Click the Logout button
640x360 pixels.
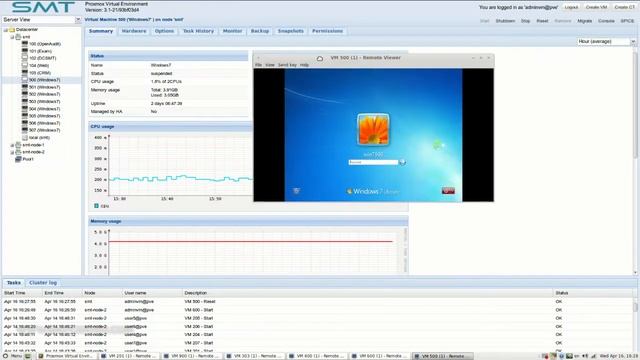click(x=571, y=7)
